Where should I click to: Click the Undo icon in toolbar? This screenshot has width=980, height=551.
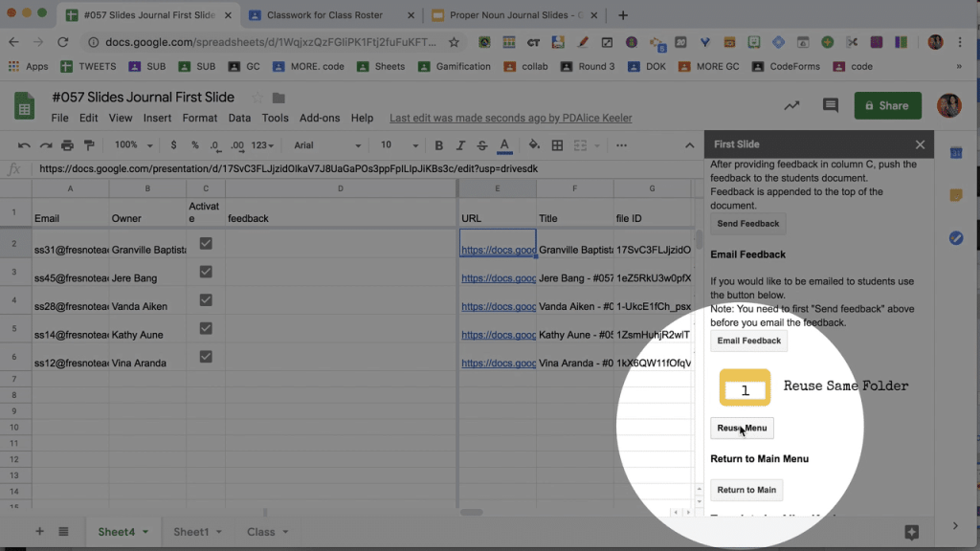(x=24, y=145)
